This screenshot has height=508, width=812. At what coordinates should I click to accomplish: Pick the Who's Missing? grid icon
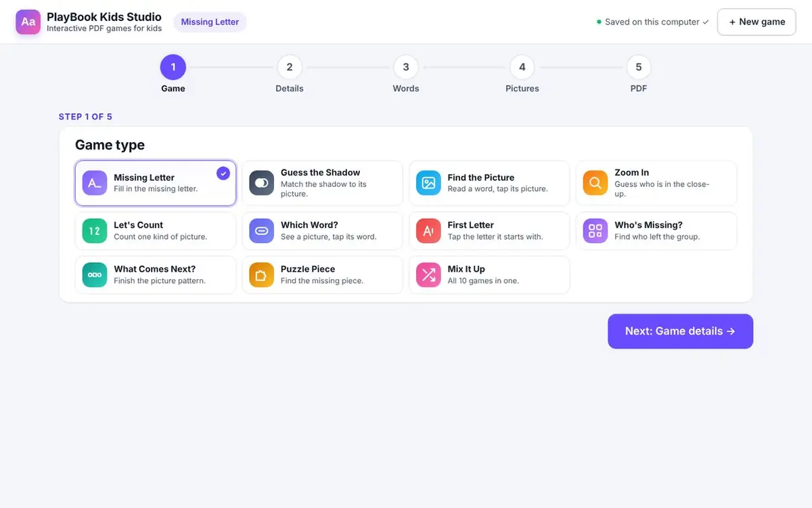tap(595, 231)
